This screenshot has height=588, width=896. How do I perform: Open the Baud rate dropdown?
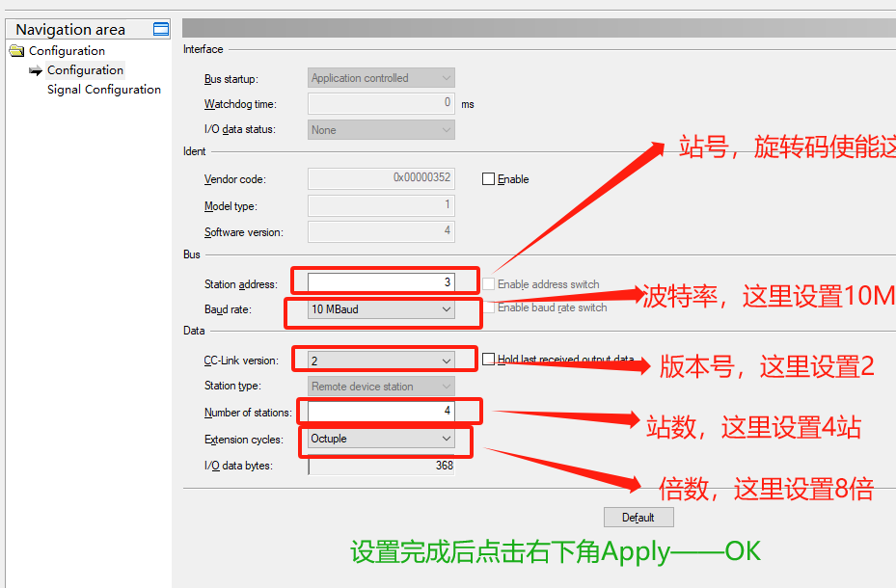click(x=381, y=309)
